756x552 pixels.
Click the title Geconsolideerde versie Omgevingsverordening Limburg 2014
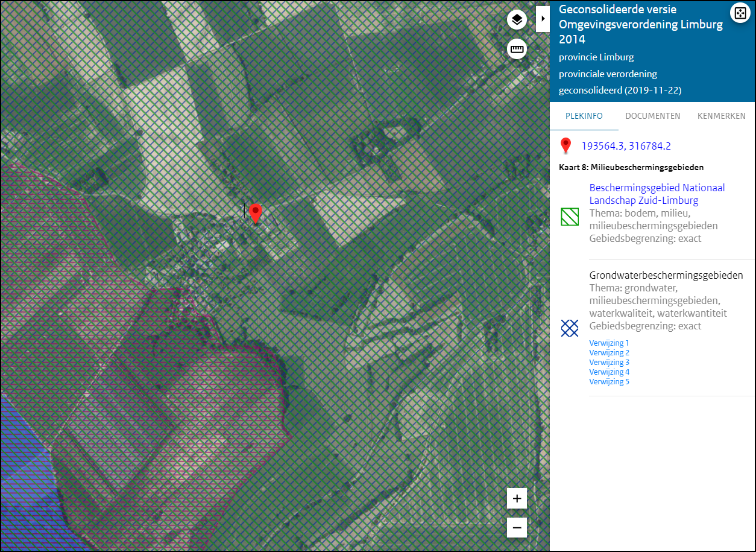tap(641, 25)
